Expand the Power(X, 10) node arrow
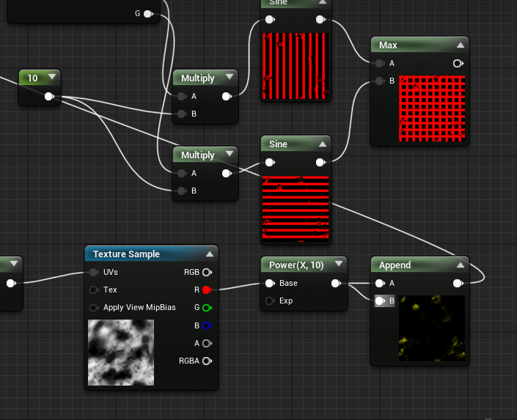The height and width of the screenshot is (420, 517). (x=339, y=264)
